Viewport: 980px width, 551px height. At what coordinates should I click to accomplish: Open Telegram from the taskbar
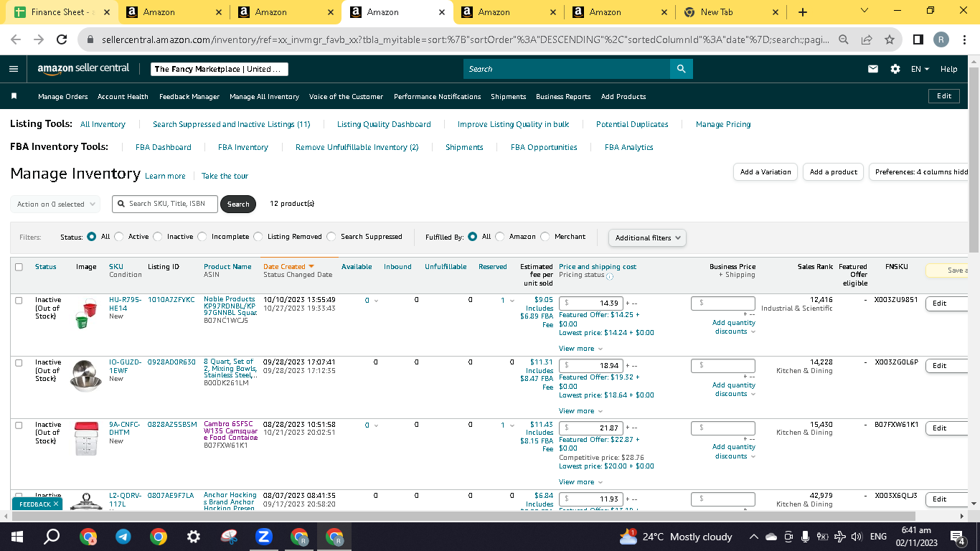tap(123, 537)
